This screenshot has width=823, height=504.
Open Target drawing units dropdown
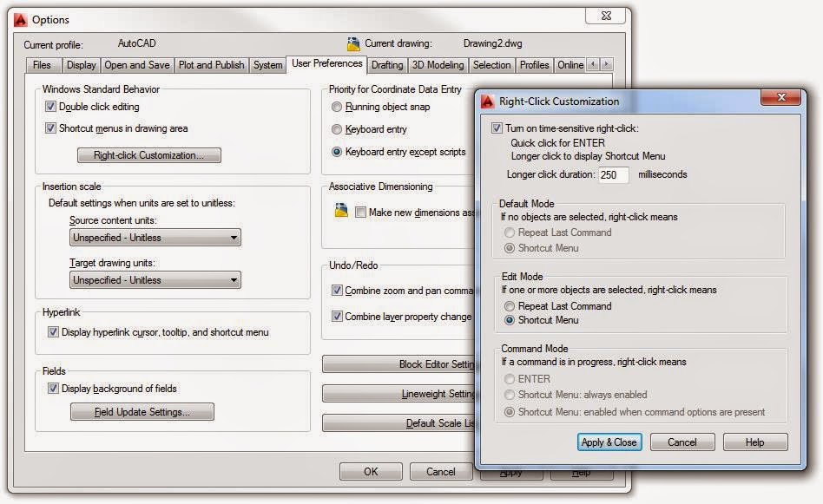point(155,280)
